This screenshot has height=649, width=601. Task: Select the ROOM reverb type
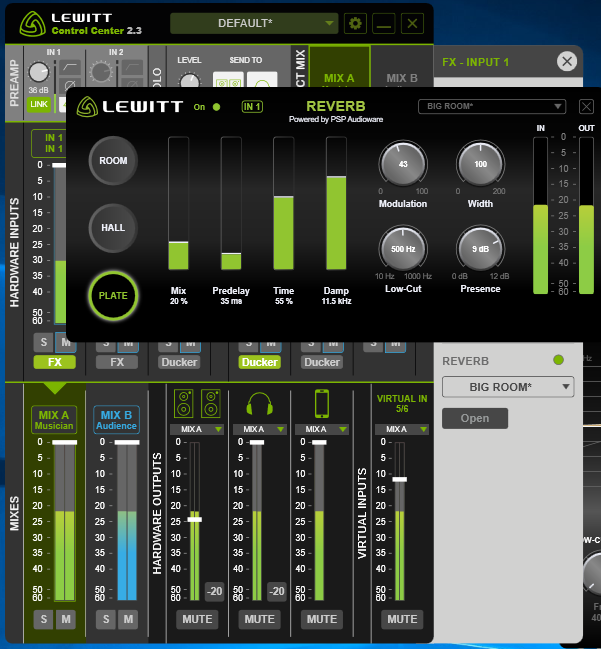click(113, 161)
